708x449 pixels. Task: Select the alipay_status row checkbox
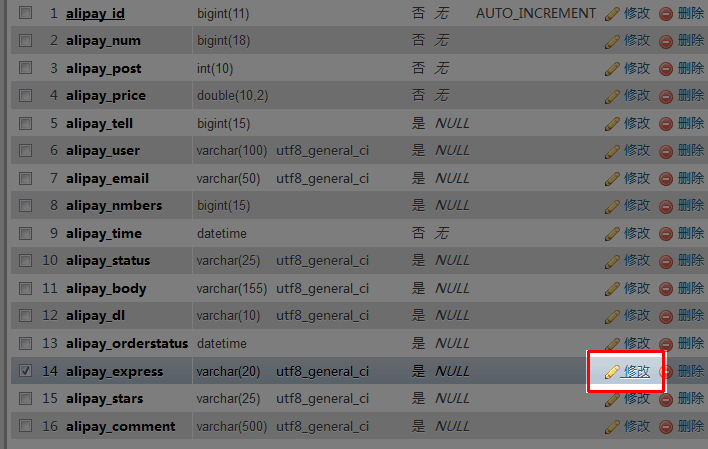click(x=26, y=261)
